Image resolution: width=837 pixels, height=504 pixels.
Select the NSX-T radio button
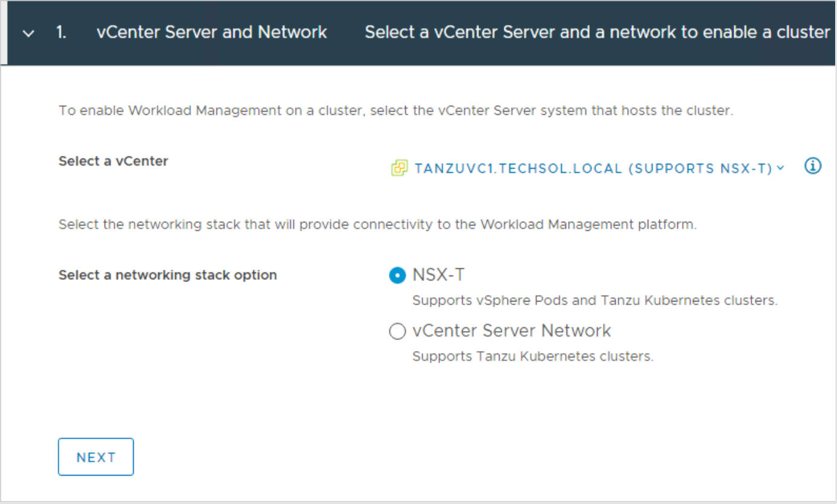pos(397,276)
